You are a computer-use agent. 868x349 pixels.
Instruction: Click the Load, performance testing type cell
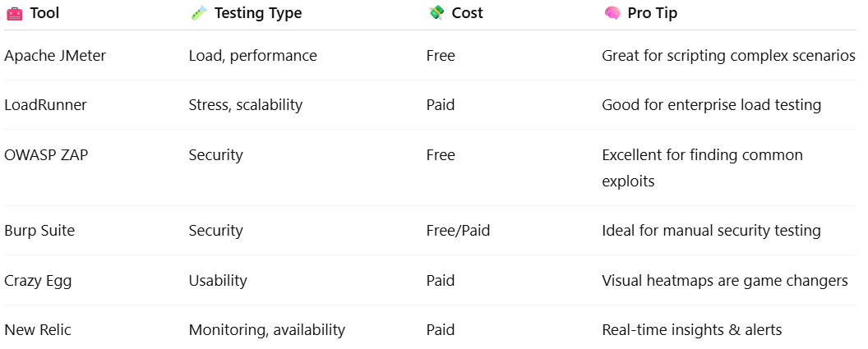(x=252, y=56)
